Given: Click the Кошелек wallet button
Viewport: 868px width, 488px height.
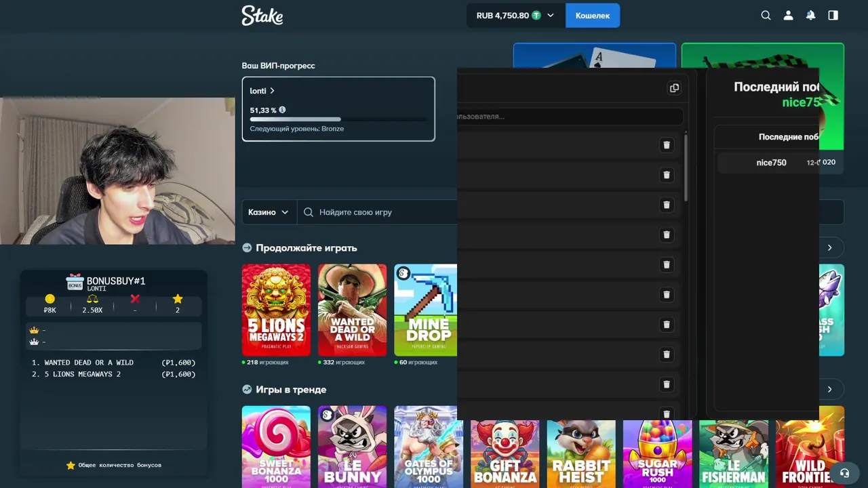Looking at the screenshot, I should point(593,15).
